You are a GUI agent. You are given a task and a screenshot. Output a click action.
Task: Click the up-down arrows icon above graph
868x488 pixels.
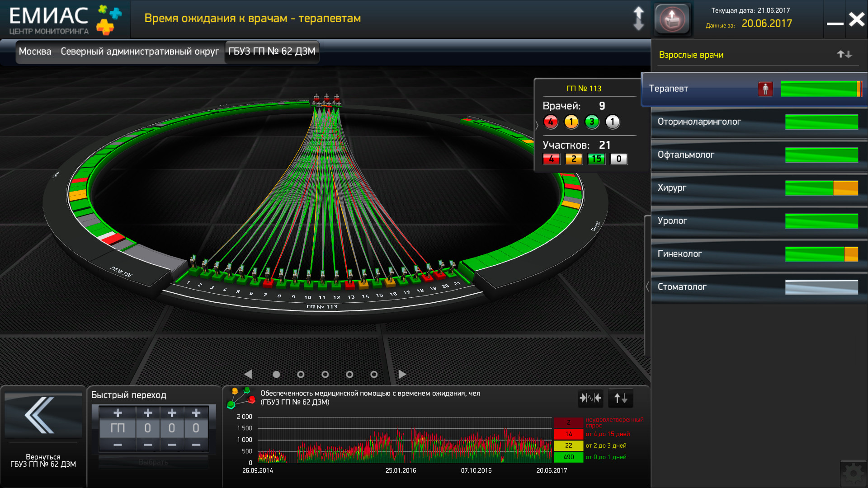pyautogui.click(x=620, y=398)
